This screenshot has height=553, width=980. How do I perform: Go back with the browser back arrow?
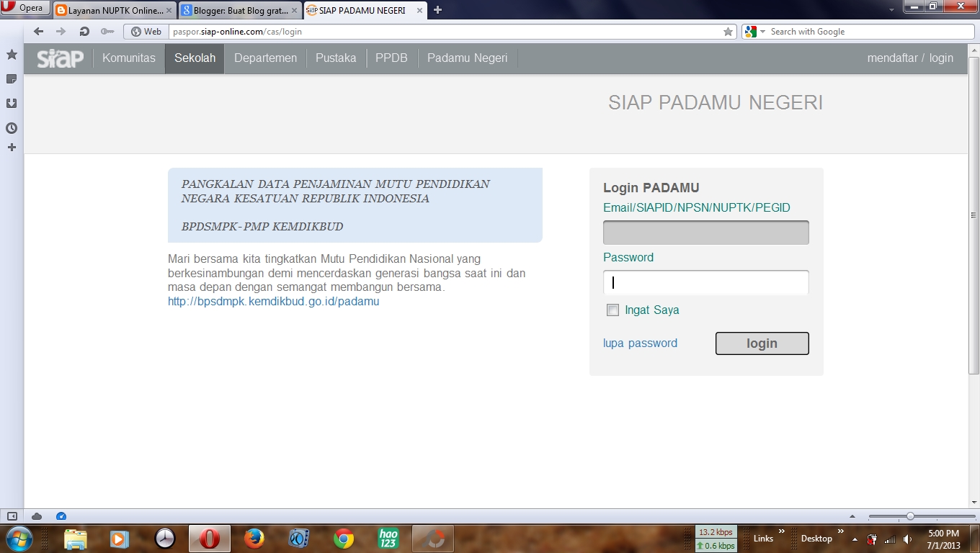coord(39,32)
